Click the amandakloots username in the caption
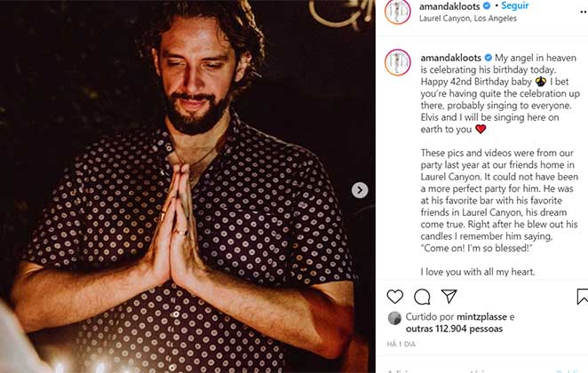Viewport: 588px width, 373px height. [450, 57]
